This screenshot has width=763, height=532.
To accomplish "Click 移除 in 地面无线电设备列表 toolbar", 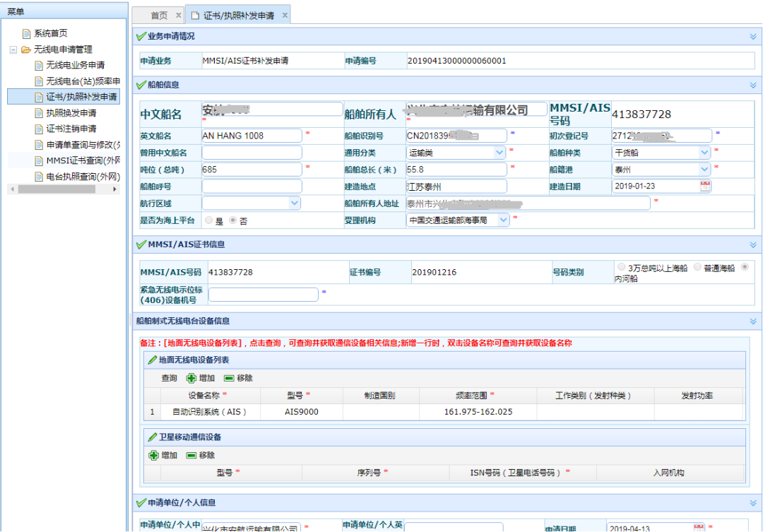I will point(239,378).
